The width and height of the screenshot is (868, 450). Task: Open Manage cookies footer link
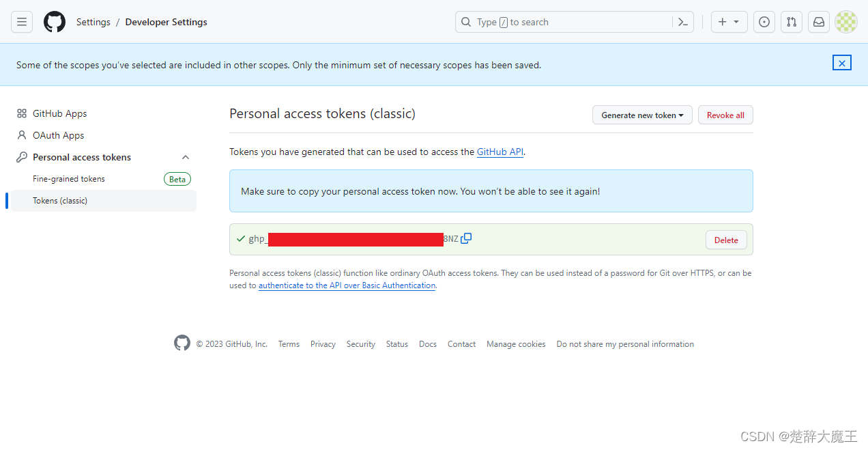point(516,344)
